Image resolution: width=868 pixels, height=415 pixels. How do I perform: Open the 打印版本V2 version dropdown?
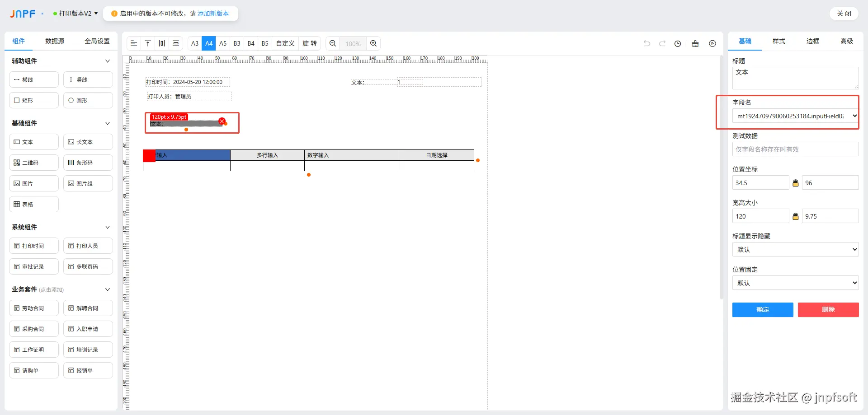pyautogui.click(x=75, y=14)
